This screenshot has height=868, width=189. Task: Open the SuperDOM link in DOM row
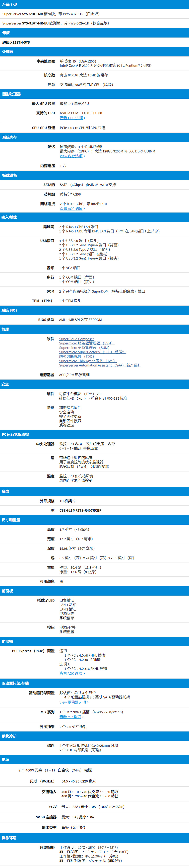tap(105, 292)
